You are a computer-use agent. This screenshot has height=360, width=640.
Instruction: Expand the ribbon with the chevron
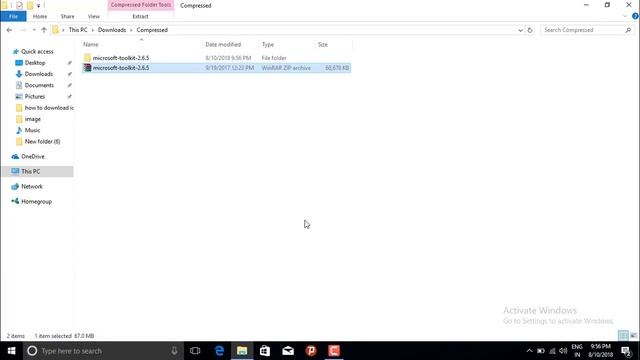click(x=625, y=16)
